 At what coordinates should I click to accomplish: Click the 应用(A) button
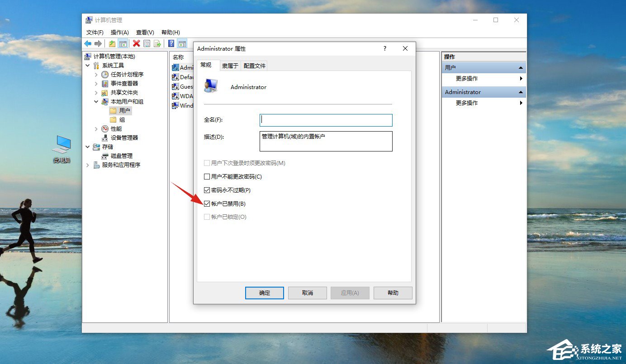[x=350, y=293]
